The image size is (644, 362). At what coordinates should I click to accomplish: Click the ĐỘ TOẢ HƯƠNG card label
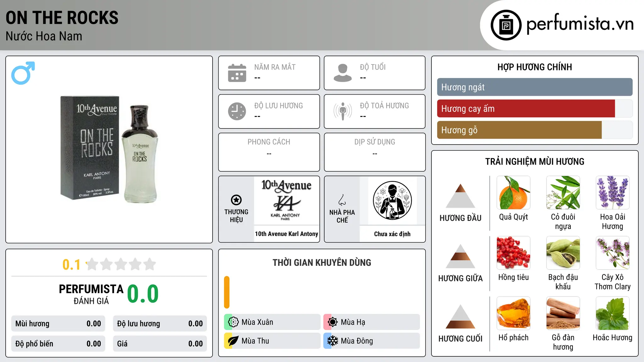click(x=384, y=106)
